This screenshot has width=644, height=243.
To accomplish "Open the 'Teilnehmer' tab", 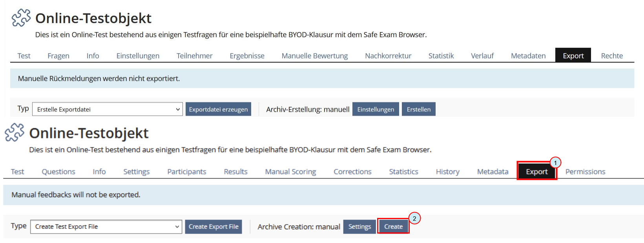I will pos(194,56).
